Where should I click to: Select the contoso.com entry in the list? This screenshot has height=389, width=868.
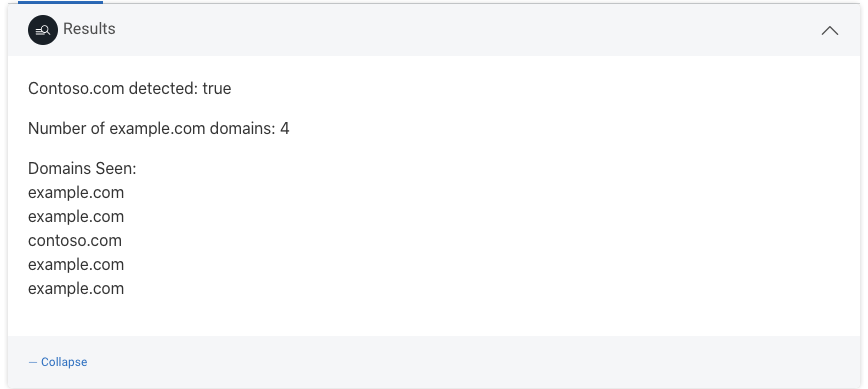(75, 241)
